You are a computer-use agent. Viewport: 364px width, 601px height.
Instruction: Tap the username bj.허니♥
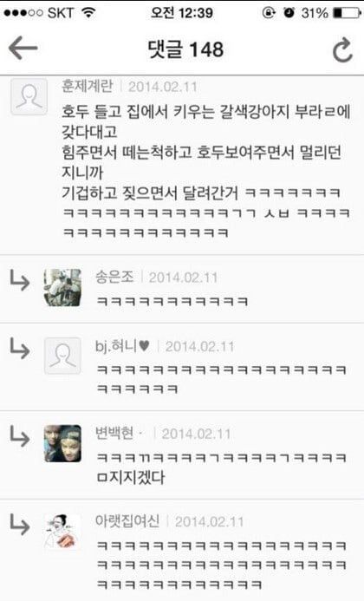122,346
